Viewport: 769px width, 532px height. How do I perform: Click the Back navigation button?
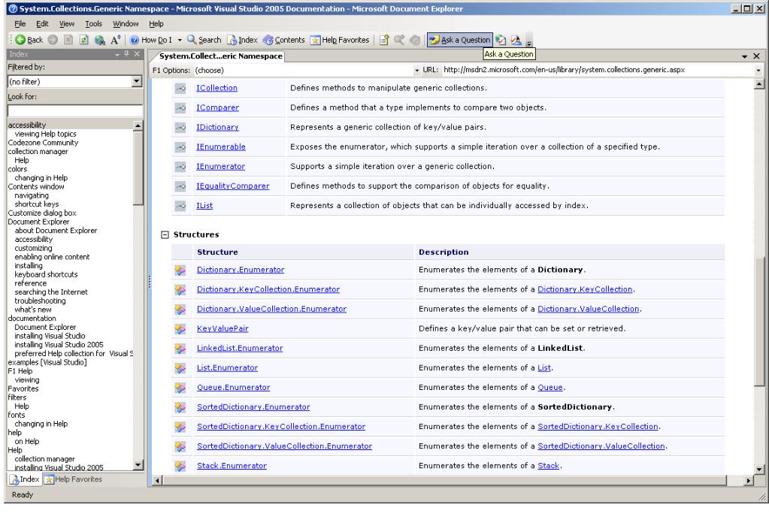[x=29, y=41]
